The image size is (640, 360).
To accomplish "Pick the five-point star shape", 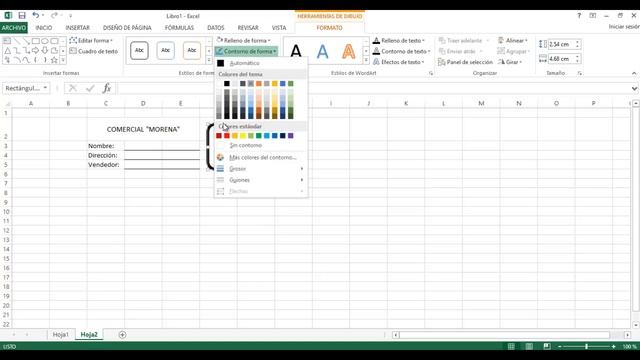I will [x=54, y=60].
